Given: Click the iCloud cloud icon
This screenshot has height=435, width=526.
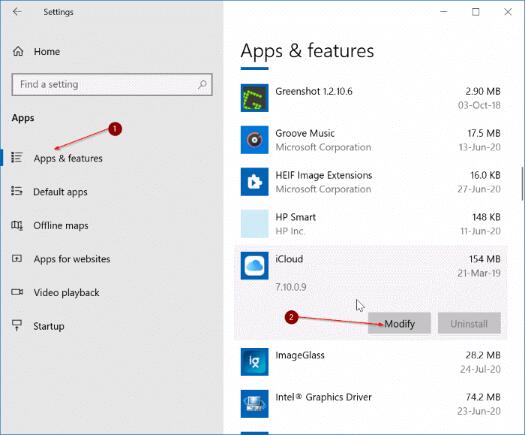Looking at the screenshot, I should pyautogui.click(x=254, y=266).
